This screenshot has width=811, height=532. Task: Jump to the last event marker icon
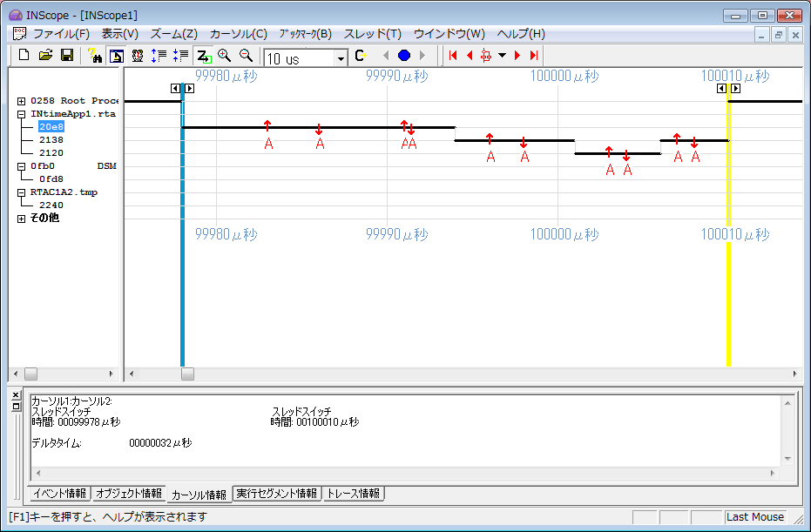tap(532, 55)
